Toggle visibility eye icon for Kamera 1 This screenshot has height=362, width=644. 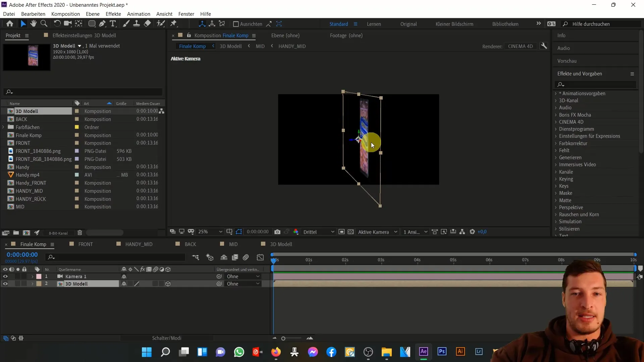pos(5,276)
